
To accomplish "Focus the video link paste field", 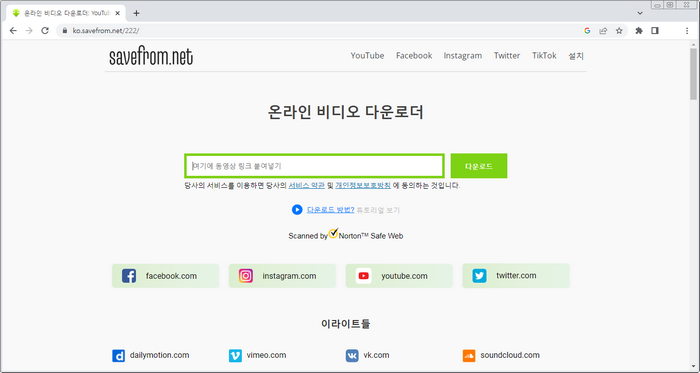I will [314, 166].
